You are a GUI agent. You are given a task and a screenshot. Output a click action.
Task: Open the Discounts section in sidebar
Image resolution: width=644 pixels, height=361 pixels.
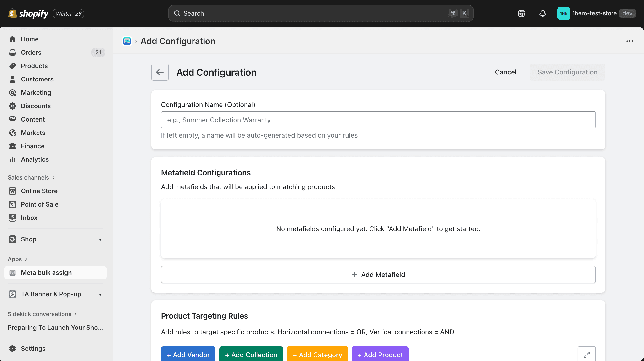[36, 106]
